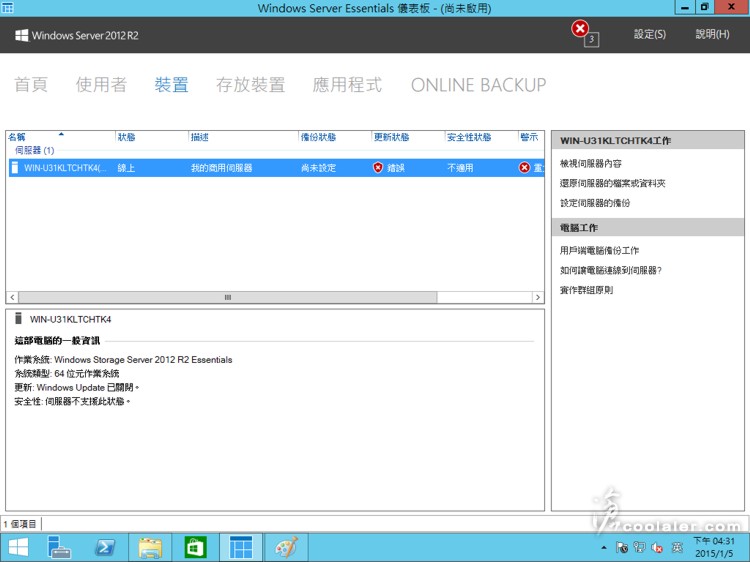Open File Explorer from the taskbar
Screen dimensions: 750x562
[x=150, y=547]
